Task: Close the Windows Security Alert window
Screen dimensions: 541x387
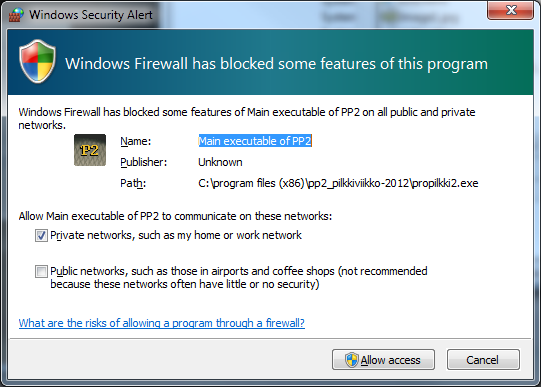Action: coord(510,10)
